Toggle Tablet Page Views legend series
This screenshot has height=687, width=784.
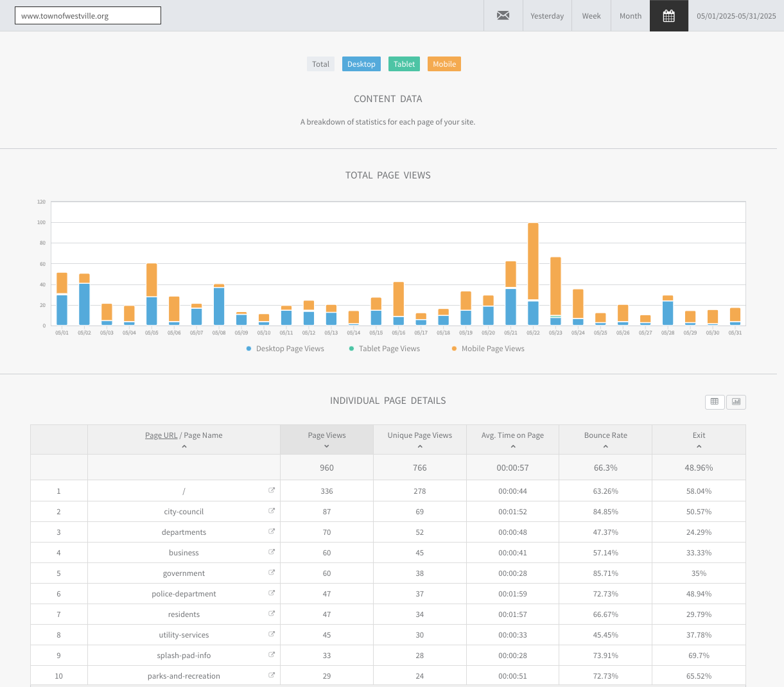384,349
